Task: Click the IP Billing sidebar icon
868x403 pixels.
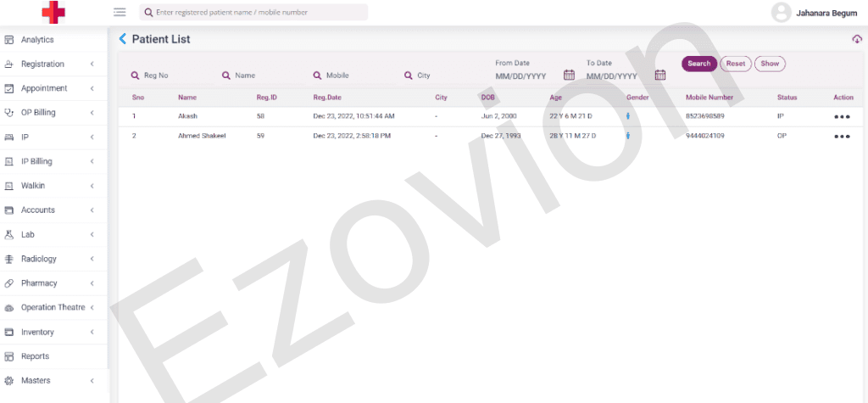Action: pyautogui.click(x=8, y=161)
